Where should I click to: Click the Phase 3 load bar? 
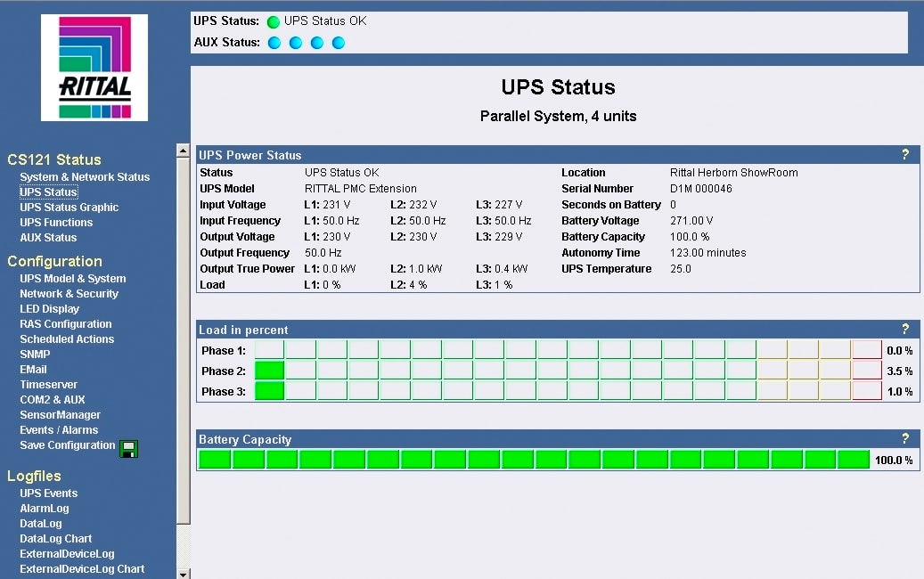pyautogui.click(x=568, y=391)
